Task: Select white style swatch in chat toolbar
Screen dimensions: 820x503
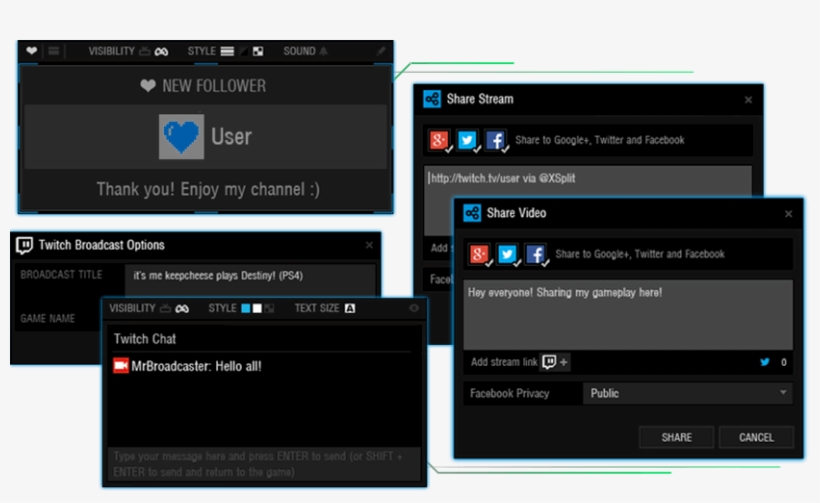Action: 257,308
